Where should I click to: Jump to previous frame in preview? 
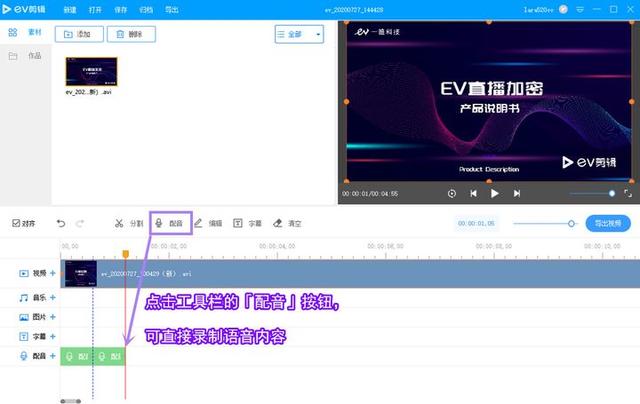click(x=473, y=193)
